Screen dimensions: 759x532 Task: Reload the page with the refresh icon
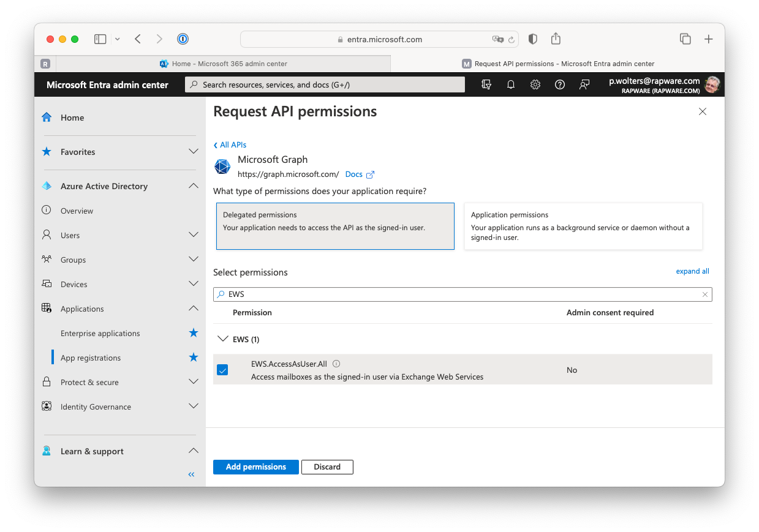511,39
